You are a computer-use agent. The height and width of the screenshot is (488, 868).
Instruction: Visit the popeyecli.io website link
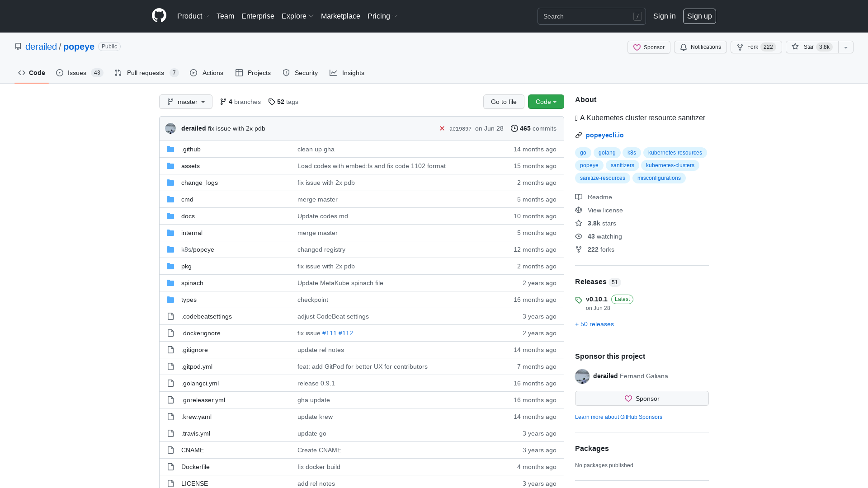click(x=604, y=135)
